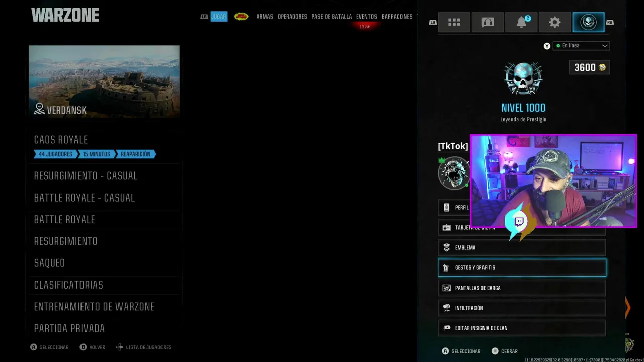Open Pantallas de Carga option
This screenshot has width=644, height=362.
522,288
